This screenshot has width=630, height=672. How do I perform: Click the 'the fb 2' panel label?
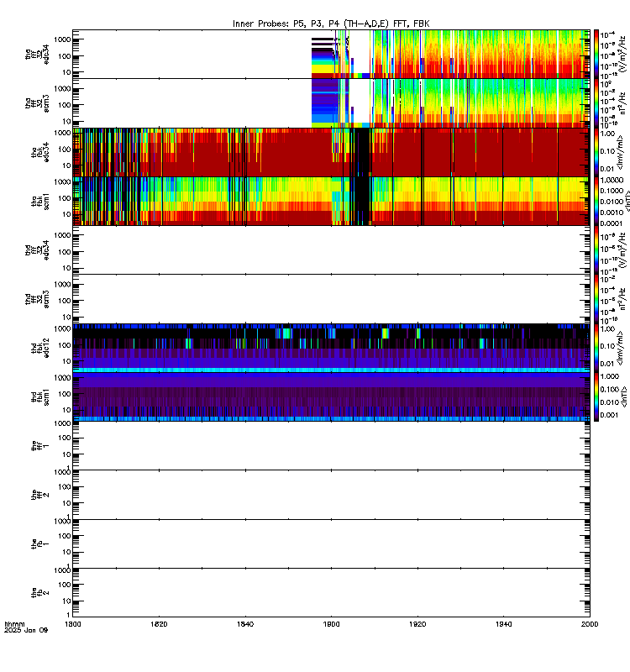(40, 593)
